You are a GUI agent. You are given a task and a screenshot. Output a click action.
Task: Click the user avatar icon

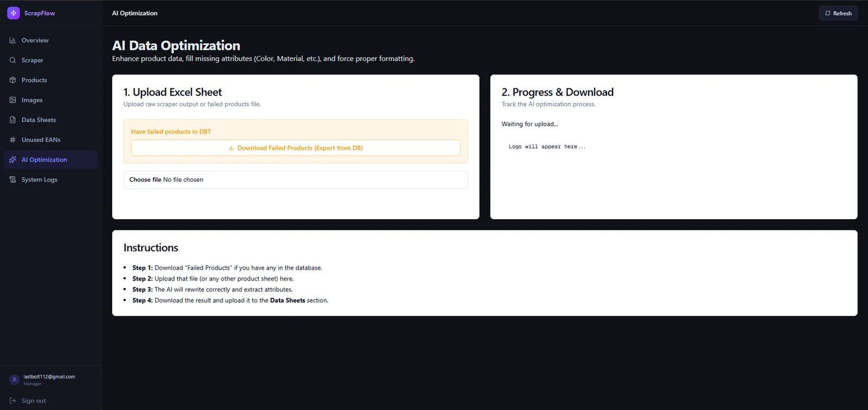coord(15,380)
